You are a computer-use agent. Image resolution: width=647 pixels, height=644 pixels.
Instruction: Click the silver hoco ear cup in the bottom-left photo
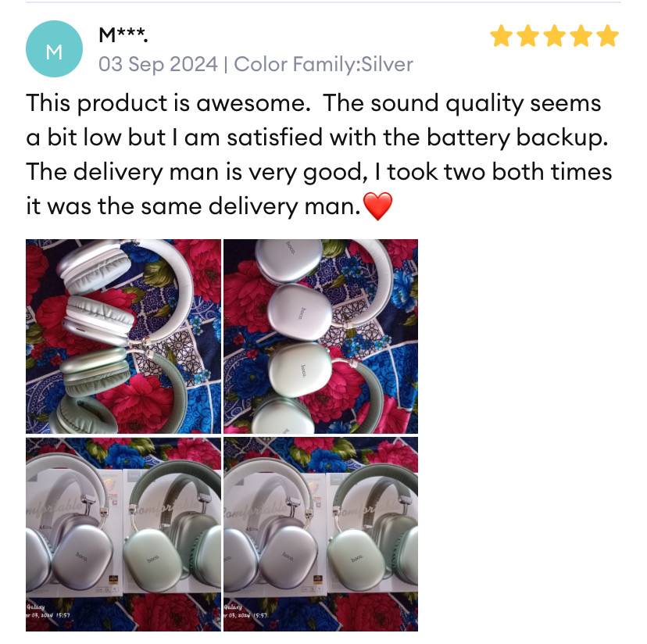[x=82, y=557]
